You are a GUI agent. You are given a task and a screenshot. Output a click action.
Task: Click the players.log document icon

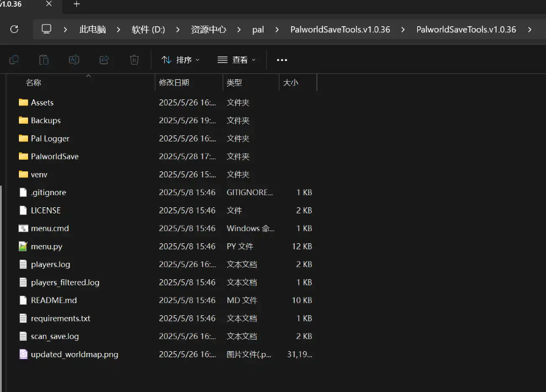point(23,265)
